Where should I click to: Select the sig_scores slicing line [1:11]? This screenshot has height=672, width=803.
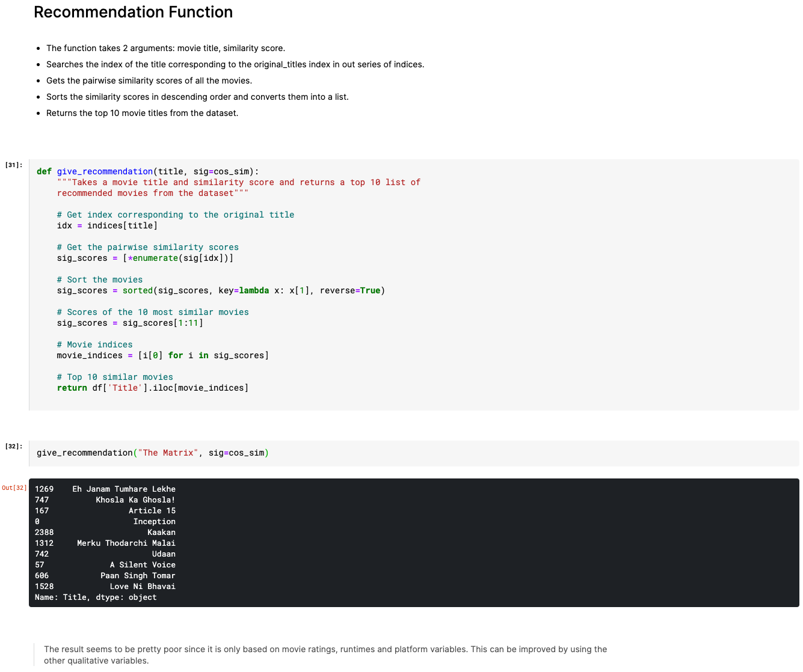pos(130,323)
